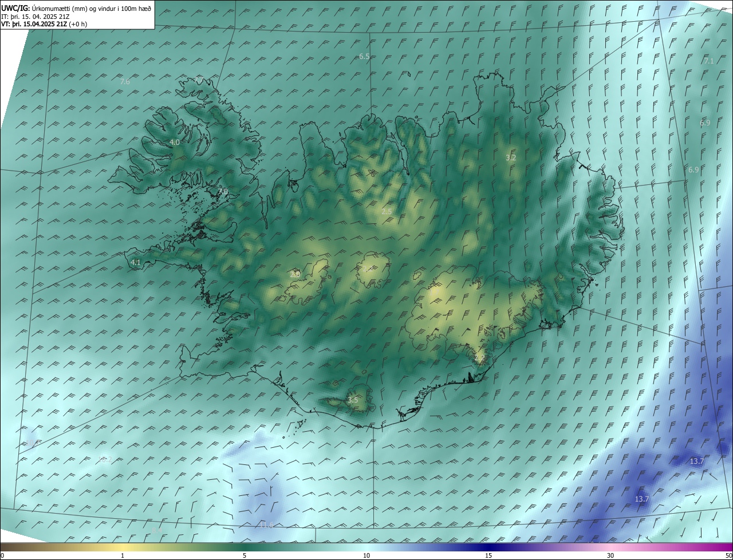733x560 pixels.
Task: Click the 1 tick on the color scale
Action: pyautogui.click(x=123, y=555)
